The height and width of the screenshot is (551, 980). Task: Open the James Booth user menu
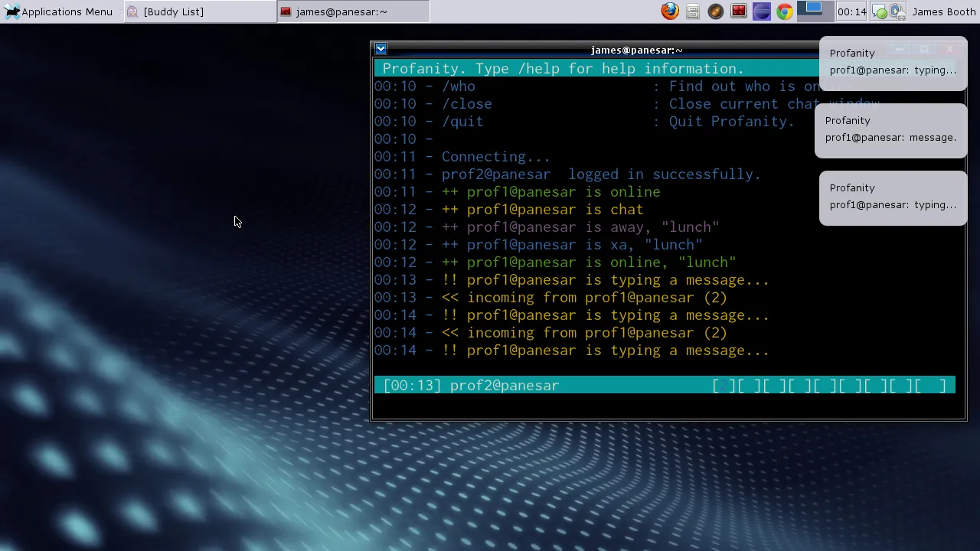943,11
